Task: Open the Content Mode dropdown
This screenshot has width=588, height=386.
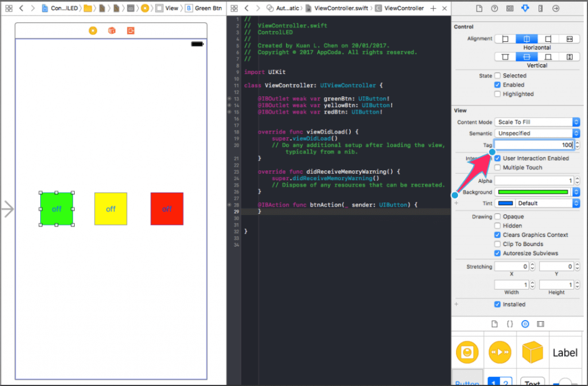Action: point(537,122)
